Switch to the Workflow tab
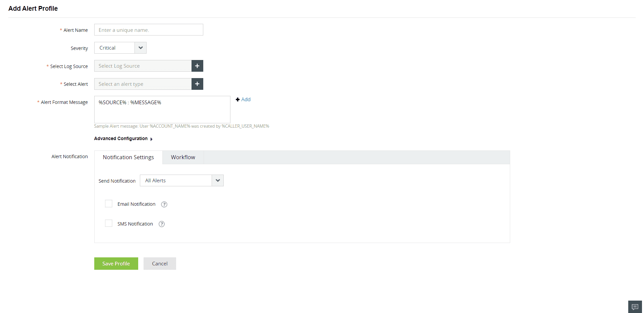Viewport: 644px width, 313px height. 183,158
